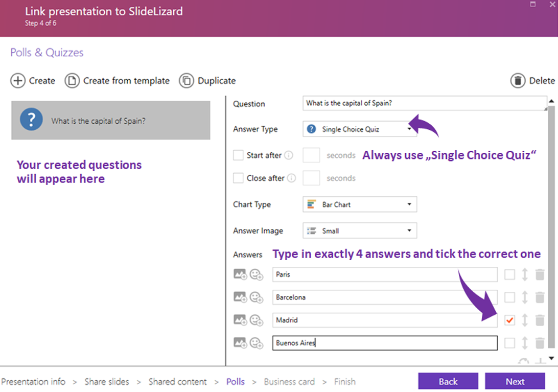Delete the Paris answer

coord(540,274)
